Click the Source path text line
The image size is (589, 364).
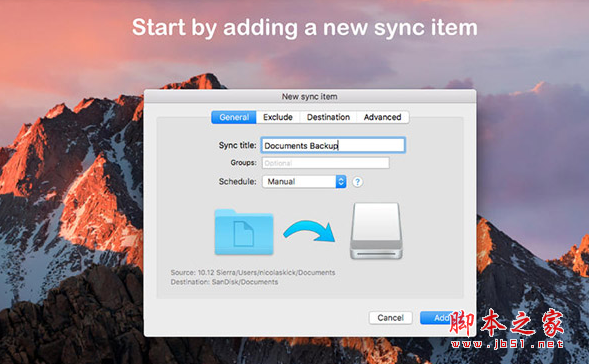tap(253, 272)
